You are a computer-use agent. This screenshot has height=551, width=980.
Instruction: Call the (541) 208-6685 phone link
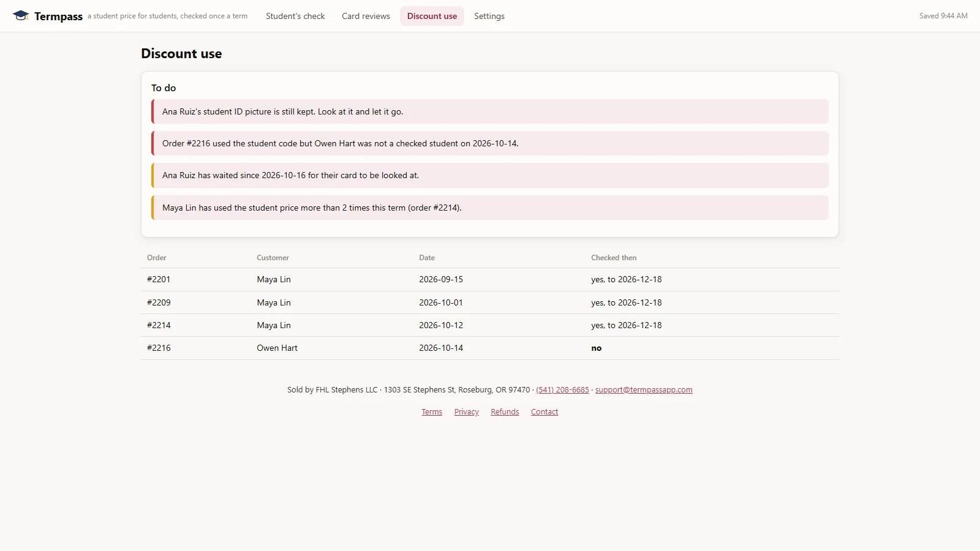562,390
